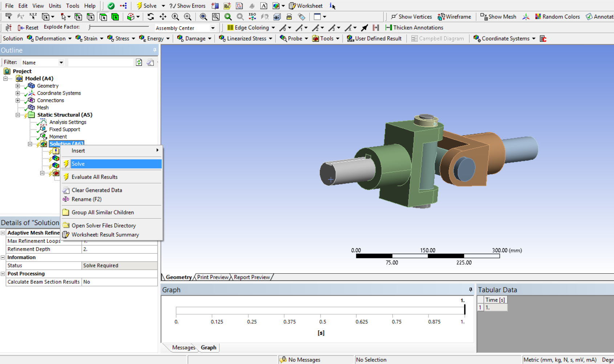Select the Pan tool icon
Viewport: 614px width, 364px height.
tap(163, 17)
